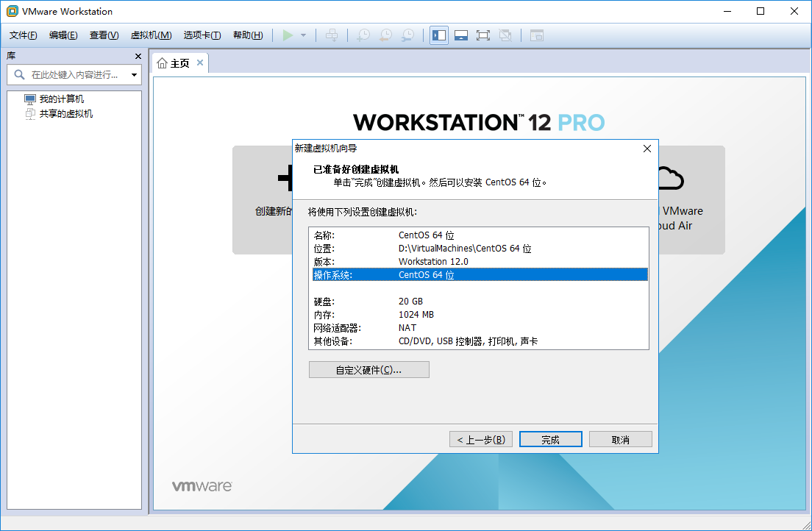The height and width of the screenshot is (531, 812).
Task: Click the Unity mode toolbar icon
Action: 505,35
